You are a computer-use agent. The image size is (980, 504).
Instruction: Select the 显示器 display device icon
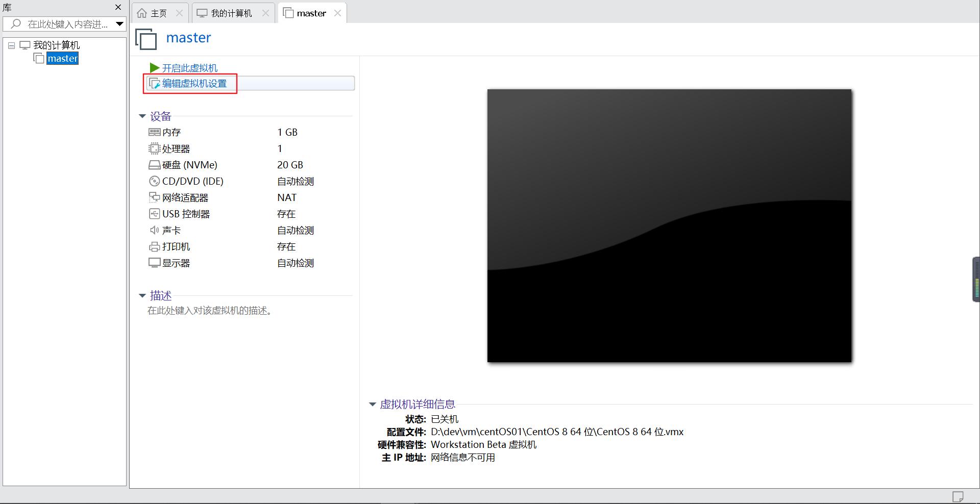[x=155, y=263]
